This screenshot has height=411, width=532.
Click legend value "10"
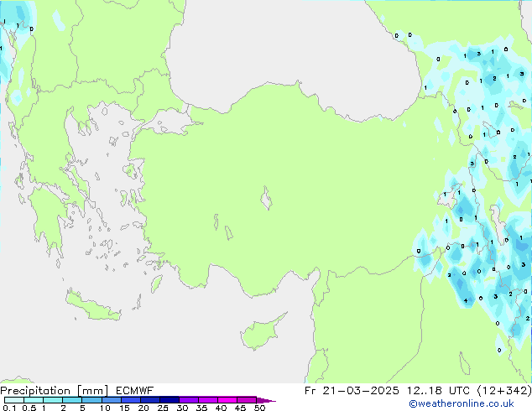105,408
